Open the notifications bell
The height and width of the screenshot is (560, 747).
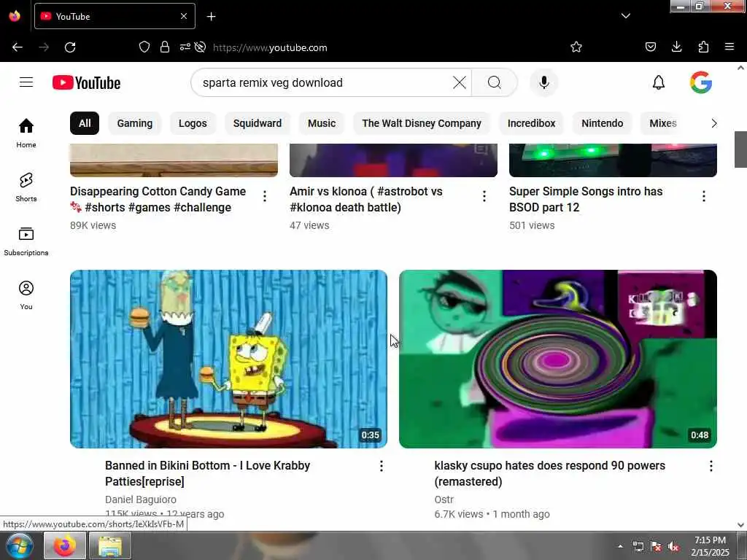click(x=659, y=82)
